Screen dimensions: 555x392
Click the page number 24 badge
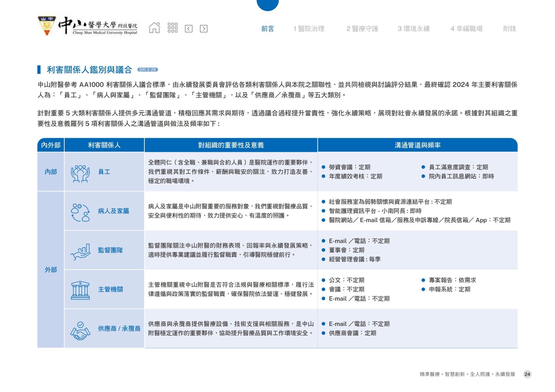[527, 374]
